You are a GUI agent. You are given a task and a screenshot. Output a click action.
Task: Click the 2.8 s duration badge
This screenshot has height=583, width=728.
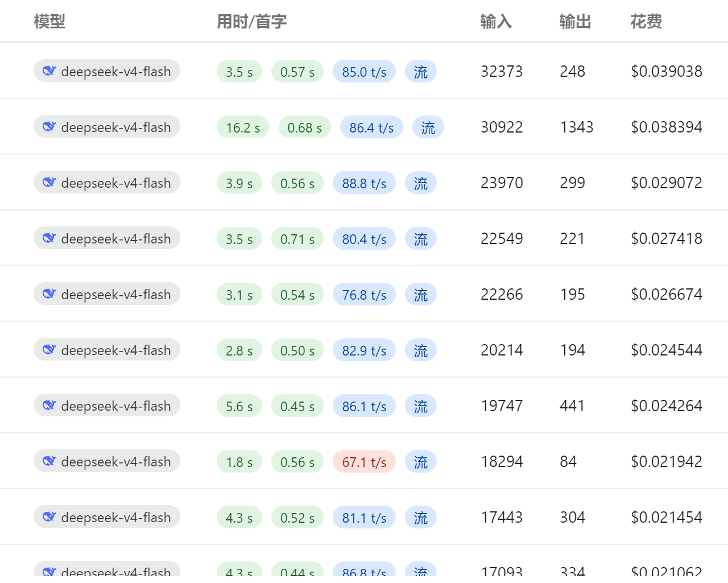[x=239, y=350]
